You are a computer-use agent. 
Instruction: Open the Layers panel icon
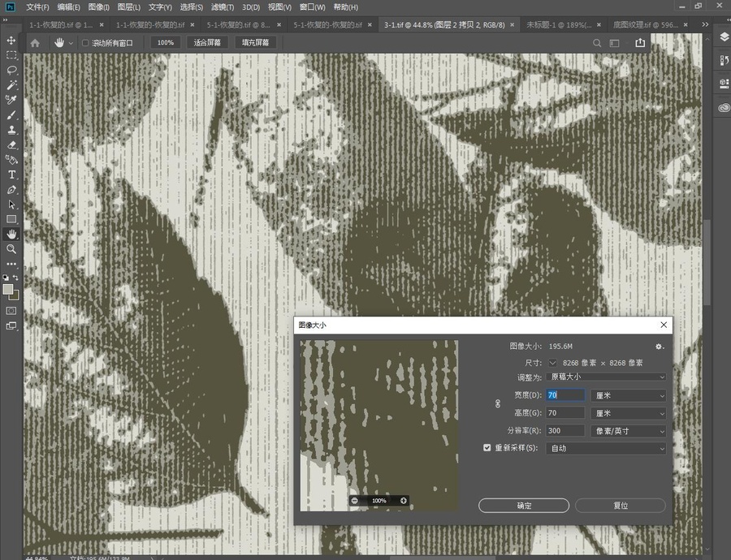(x=724, y=37)
